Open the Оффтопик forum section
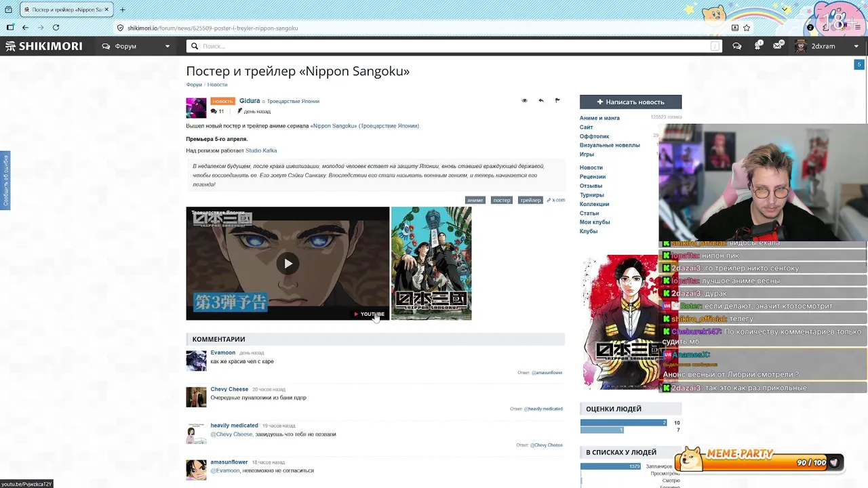The height and width of the screenshot is (488, 868). pos(594,136)
